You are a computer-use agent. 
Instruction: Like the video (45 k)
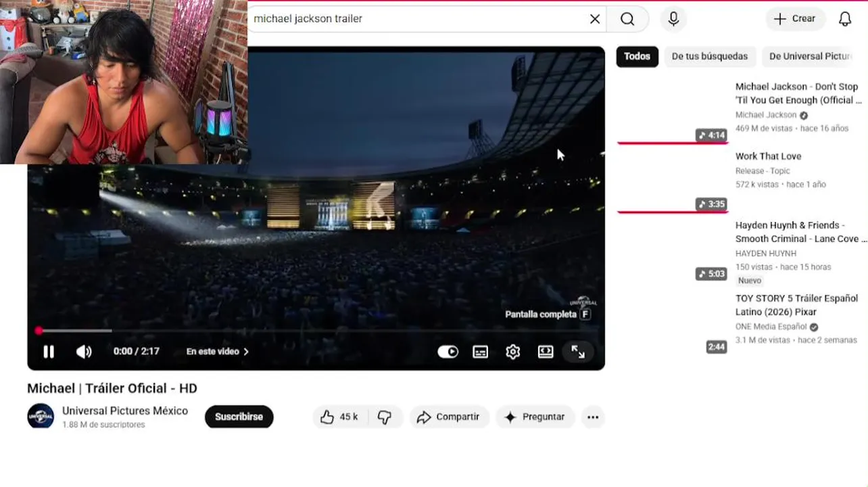[339, 417]
